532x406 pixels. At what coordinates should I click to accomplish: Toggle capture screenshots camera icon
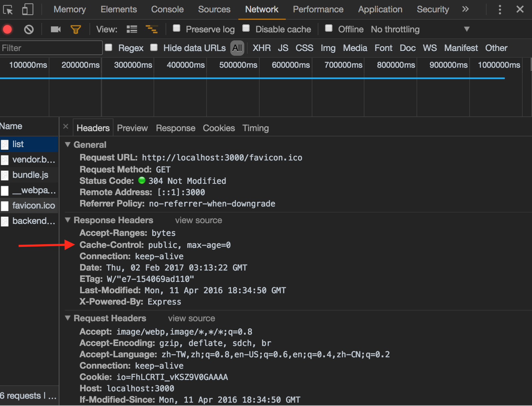56,29
